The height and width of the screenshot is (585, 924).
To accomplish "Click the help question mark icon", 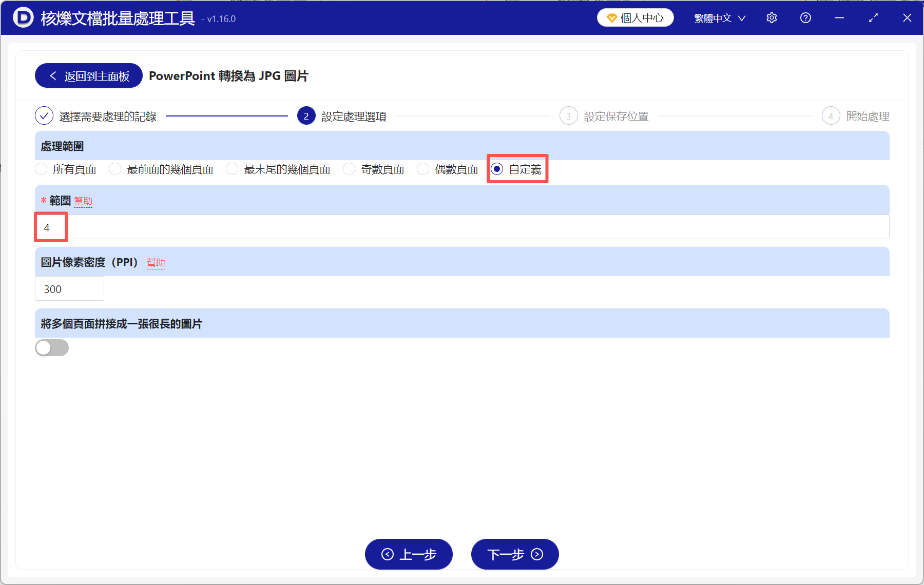I will click(805, 17).
